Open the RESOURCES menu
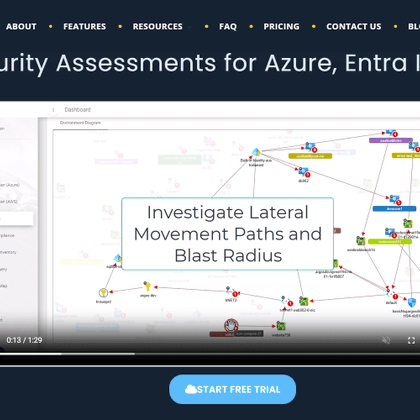The width and height of the screenshot is (420, 420). coord(158,27)
